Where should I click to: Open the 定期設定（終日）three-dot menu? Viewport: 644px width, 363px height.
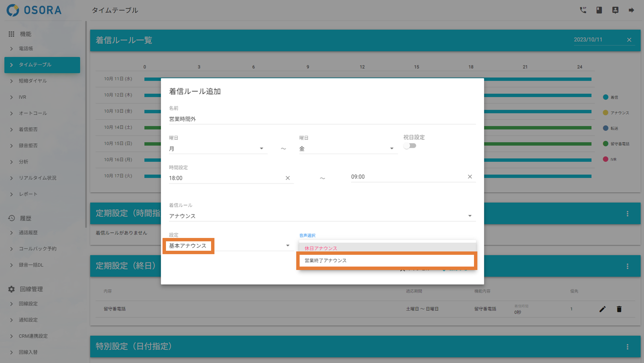pos(628,266)
